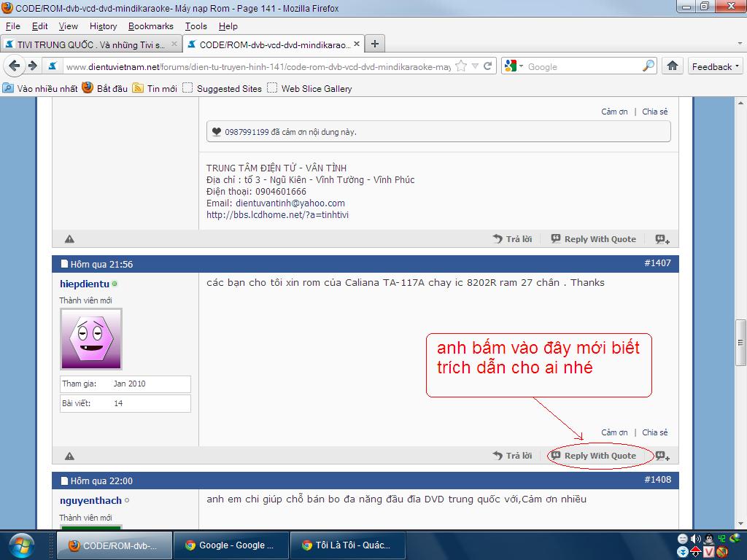The height and width of the screenshot is (560, 747).
Task: Click Chia sẻ link in post #1407
Action: (x=654, y=432)
